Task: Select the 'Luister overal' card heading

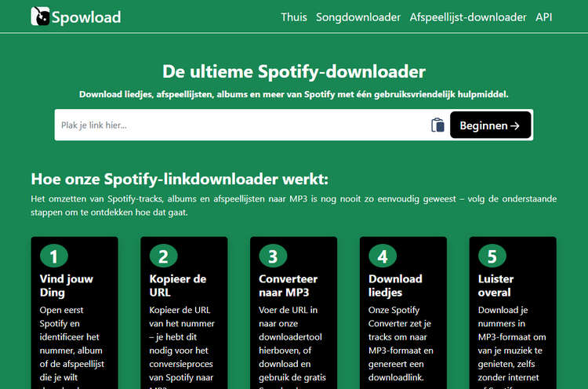Action: click(x=495, y=285)
